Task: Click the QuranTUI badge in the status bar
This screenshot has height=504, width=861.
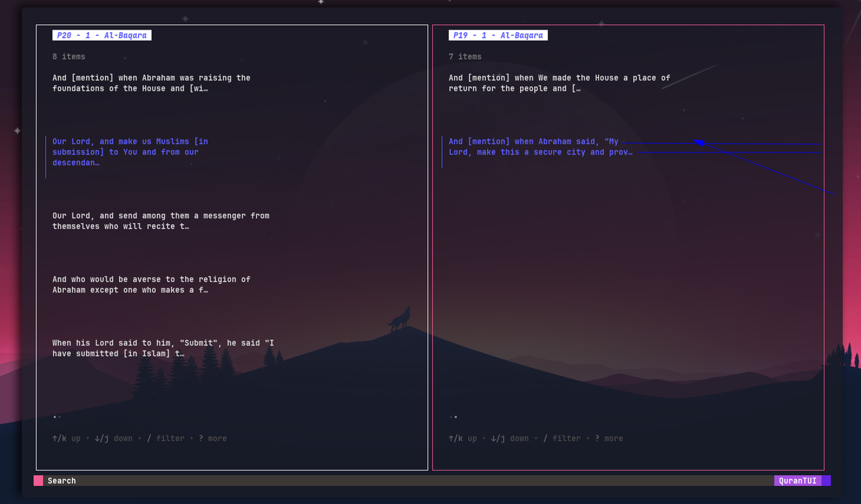Action: (x=798, y=480)
